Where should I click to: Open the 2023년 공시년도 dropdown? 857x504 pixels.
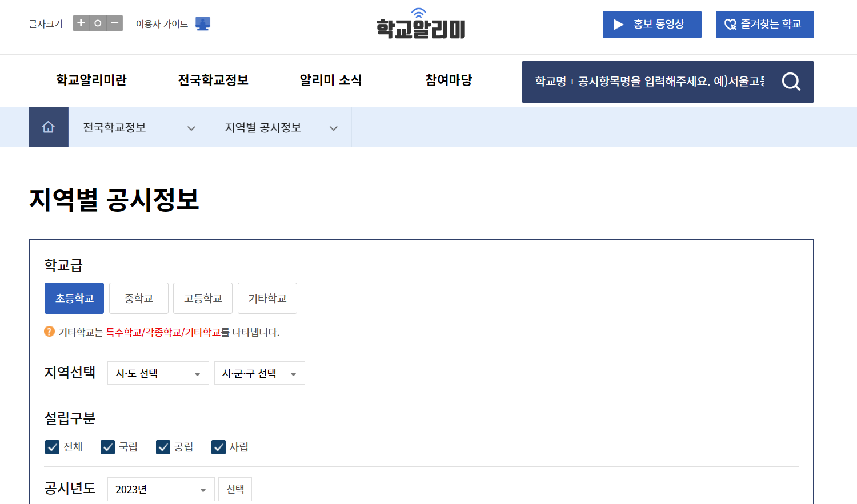coord(161,489)
